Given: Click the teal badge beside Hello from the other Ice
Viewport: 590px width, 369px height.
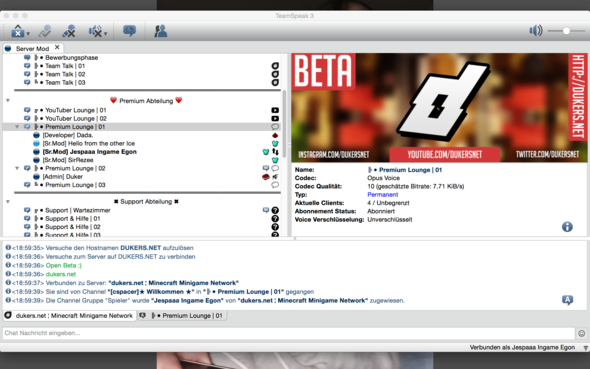Looking at the screenshot, I should pyautogui.click(x=275, y=144).
